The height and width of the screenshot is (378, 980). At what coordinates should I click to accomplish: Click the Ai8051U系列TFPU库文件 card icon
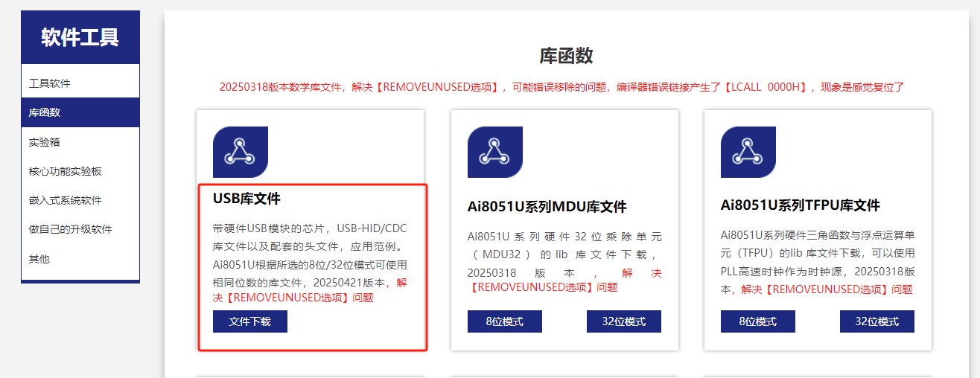point(748,152)
